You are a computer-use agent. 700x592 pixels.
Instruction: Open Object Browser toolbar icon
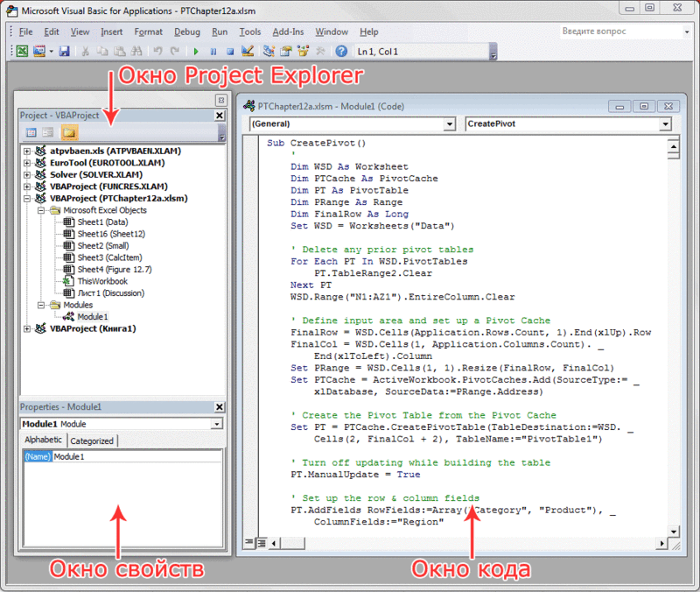303,52
